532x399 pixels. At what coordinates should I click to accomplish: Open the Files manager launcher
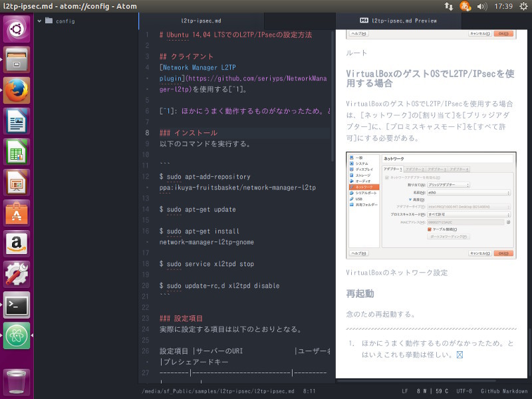coord(17,60)
